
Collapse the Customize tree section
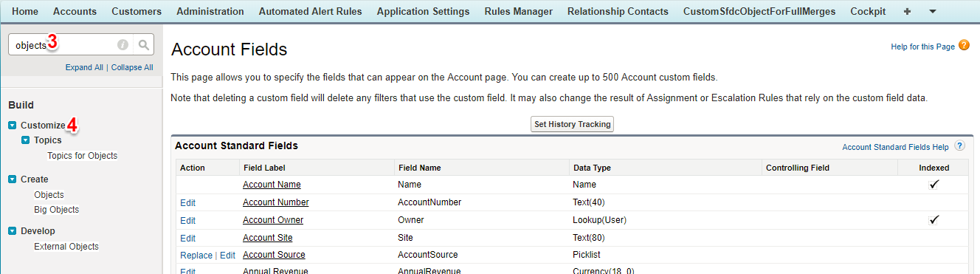pos(13,126)
